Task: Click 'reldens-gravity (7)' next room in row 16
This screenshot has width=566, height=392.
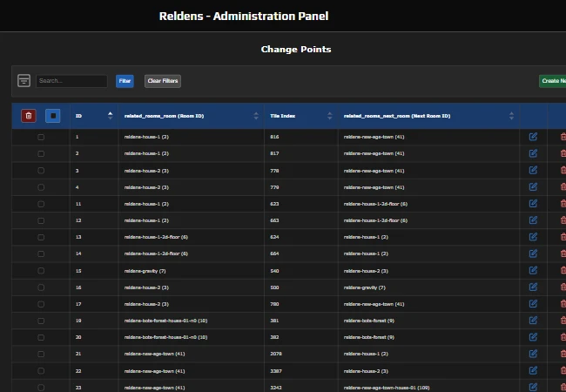Action: click(x=365, y=287)
